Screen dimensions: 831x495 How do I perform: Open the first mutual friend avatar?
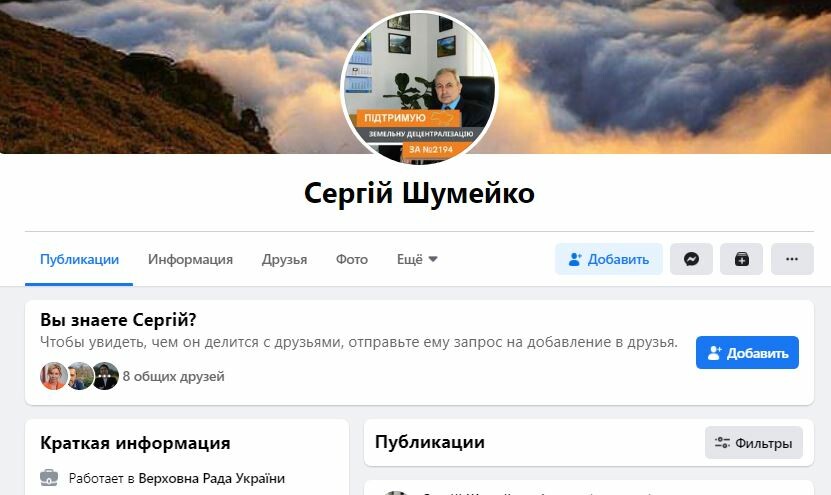(54, 376)
